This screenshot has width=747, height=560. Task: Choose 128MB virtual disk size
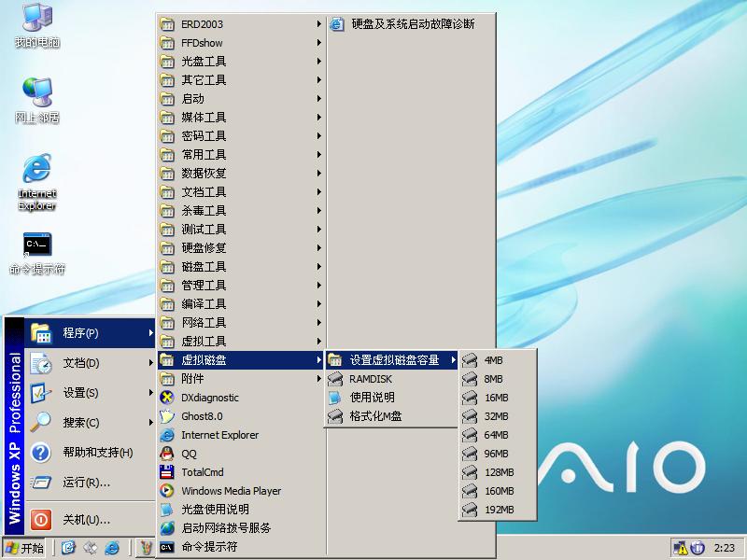498,472
